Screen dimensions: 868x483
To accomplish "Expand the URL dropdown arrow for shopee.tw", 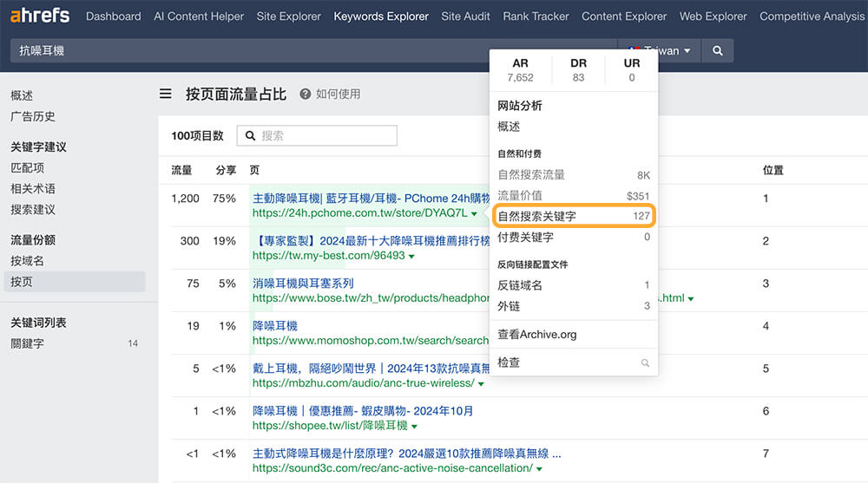I will pyautogui.click(x=414, y=427).
